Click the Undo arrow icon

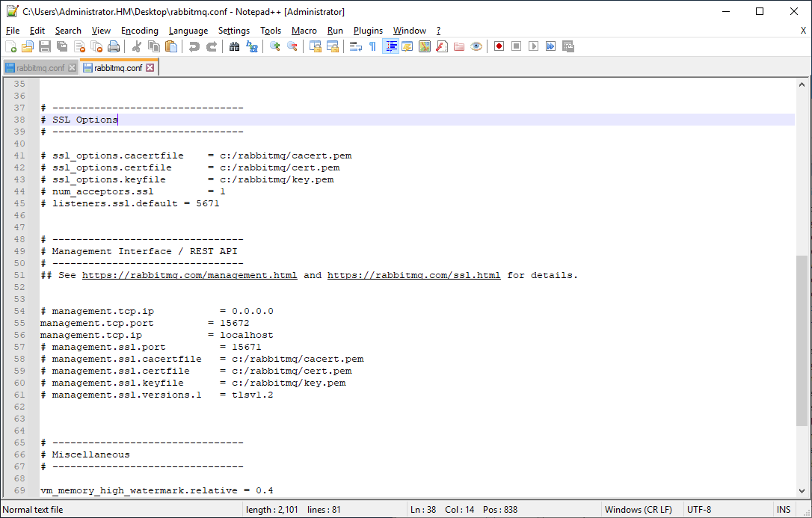(x=194, y=46)
